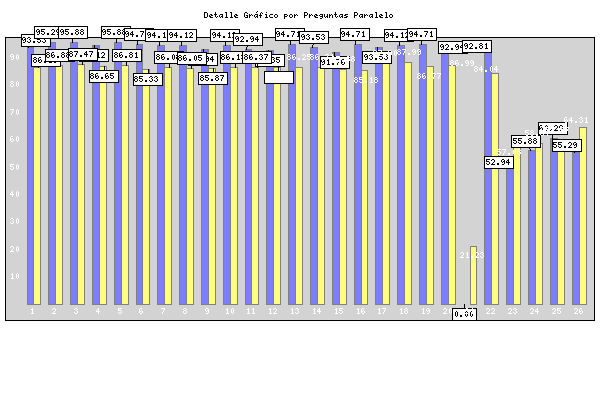The width and height of the screenshot is (600, 400).
Task: Click the y-axis tick label 70
Action: tap(15, 112)
